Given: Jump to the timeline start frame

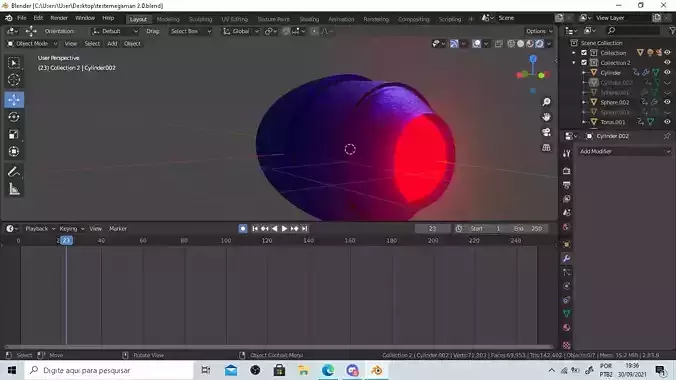Looking at the screenshot, I should (x=255, y=229).
